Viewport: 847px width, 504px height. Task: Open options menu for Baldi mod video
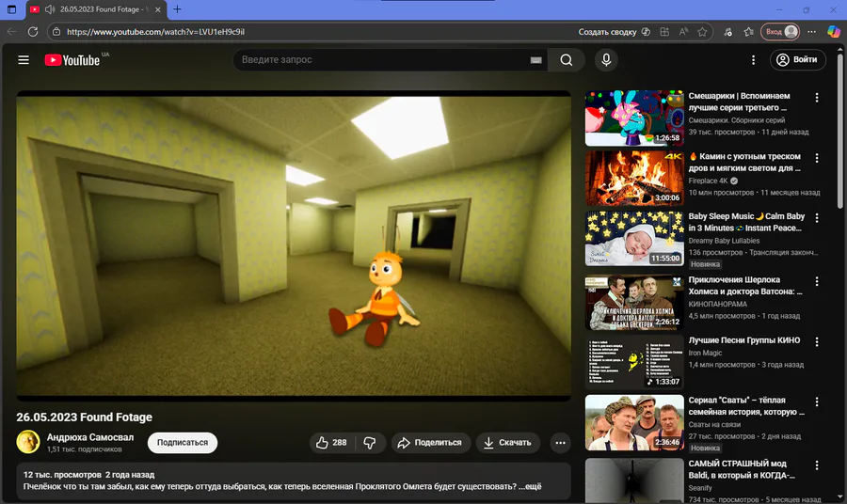pyautogui.click(x=816, y=465)
